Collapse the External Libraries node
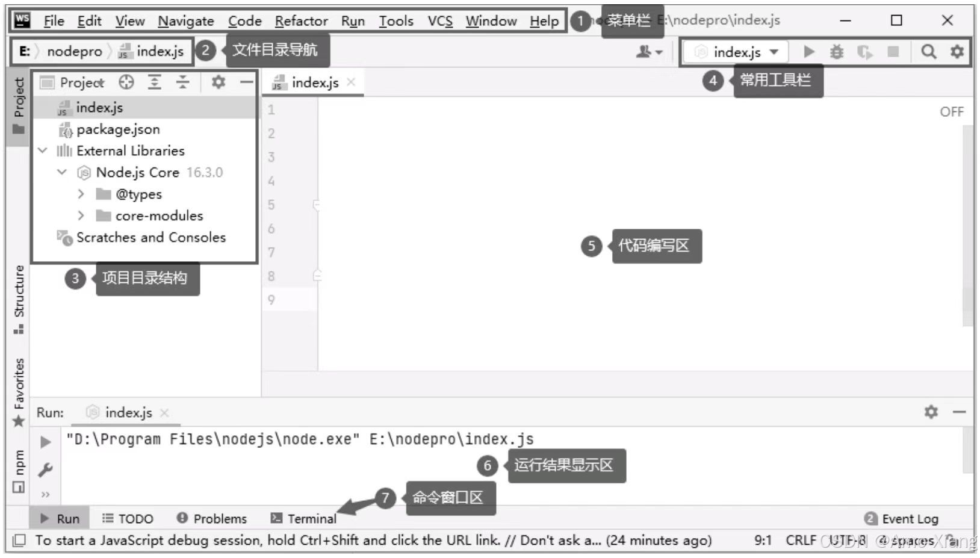The image size is (980, 558). [43, 150]
